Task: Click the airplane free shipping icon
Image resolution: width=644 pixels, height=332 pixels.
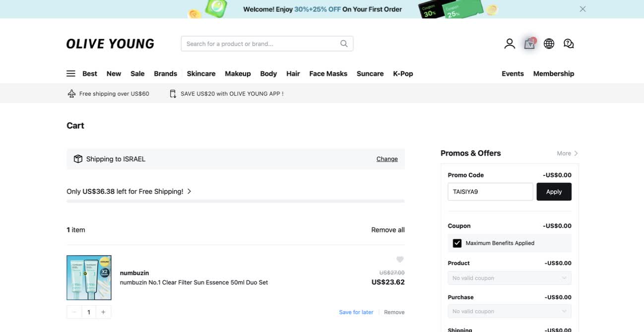Action: 71,94
